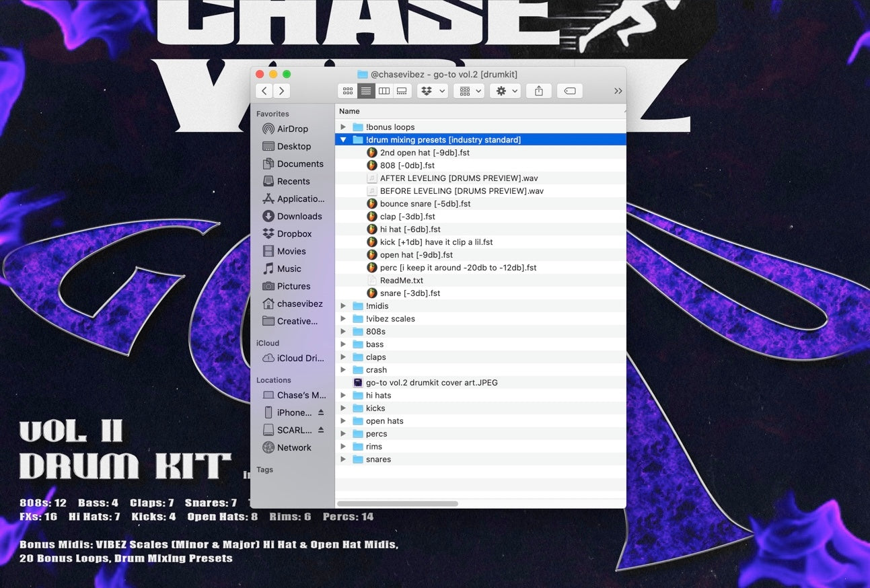
Task: Open Applications in the sidebar
Action: click(x=292, y=198)
